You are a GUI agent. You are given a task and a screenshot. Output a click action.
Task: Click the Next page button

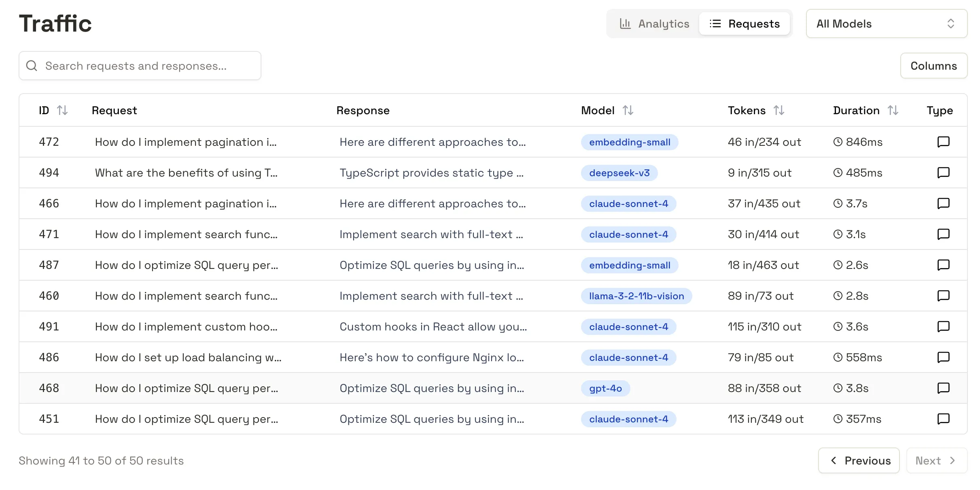tap(936, 460)
